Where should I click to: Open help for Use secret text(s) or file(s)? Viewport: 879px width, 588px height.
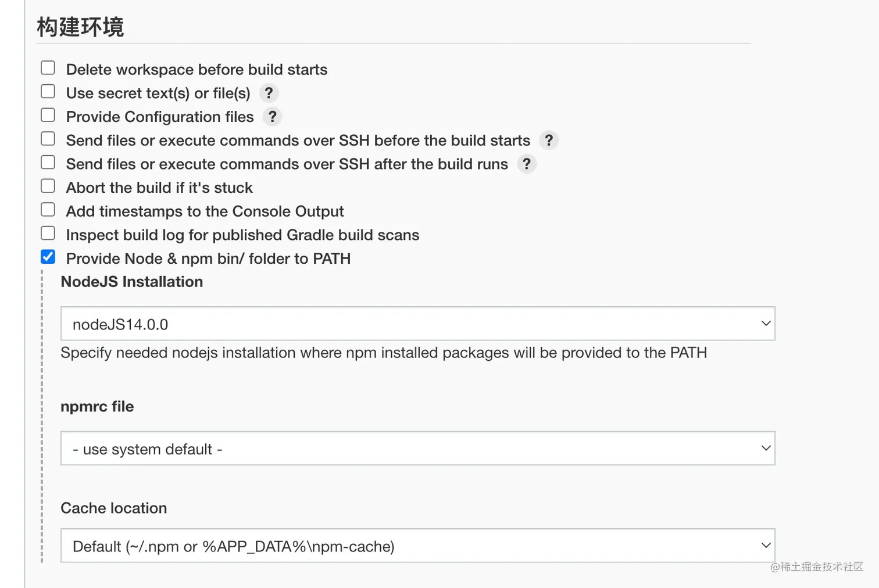point(269,93)
